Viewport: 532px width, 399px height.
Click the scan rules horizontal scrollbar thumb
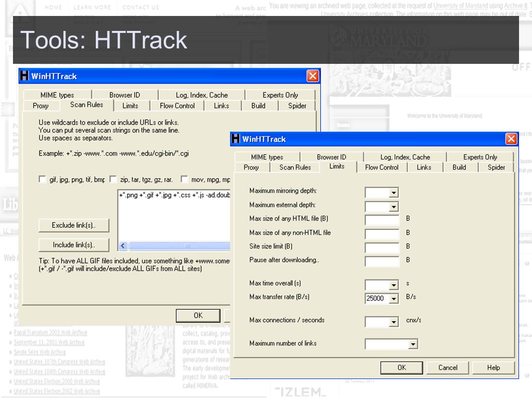point(179,246)
